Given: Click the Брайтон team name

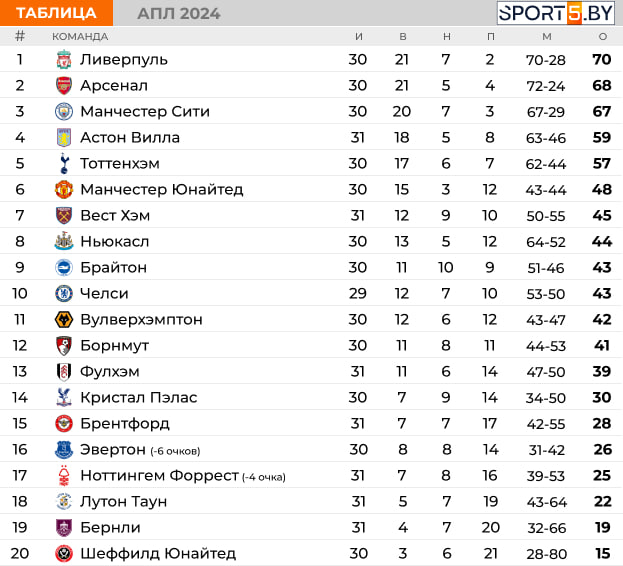Looking at the screenshot, I should (x=114, y=267).
